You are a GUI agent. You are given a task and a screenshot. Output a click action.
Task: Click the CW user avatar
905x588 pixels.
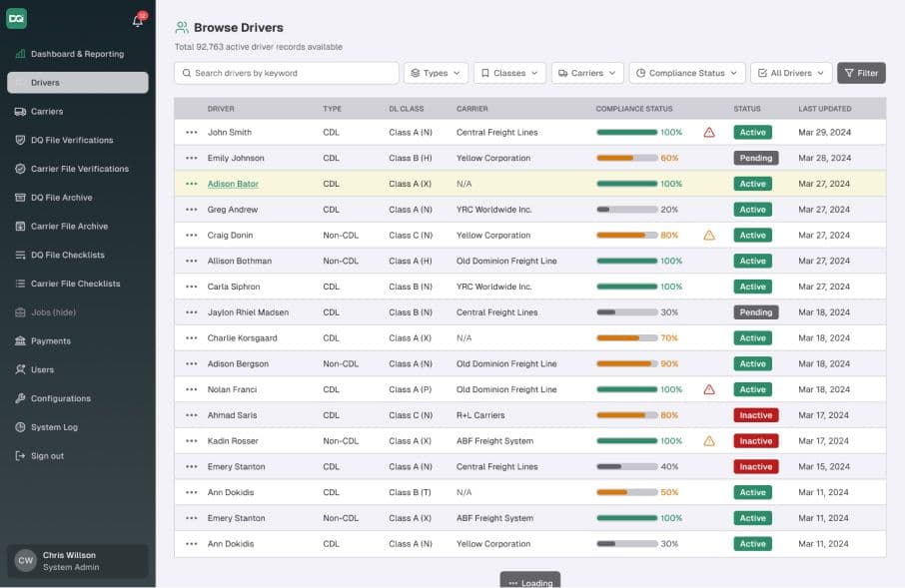(25, 560)
